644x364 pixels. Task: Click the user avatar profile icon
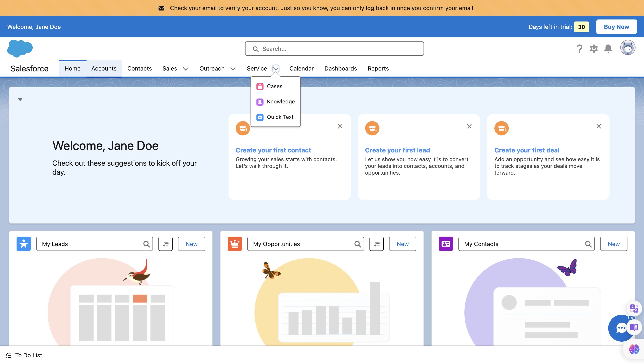pyautogui.click(x=627, y=47)
